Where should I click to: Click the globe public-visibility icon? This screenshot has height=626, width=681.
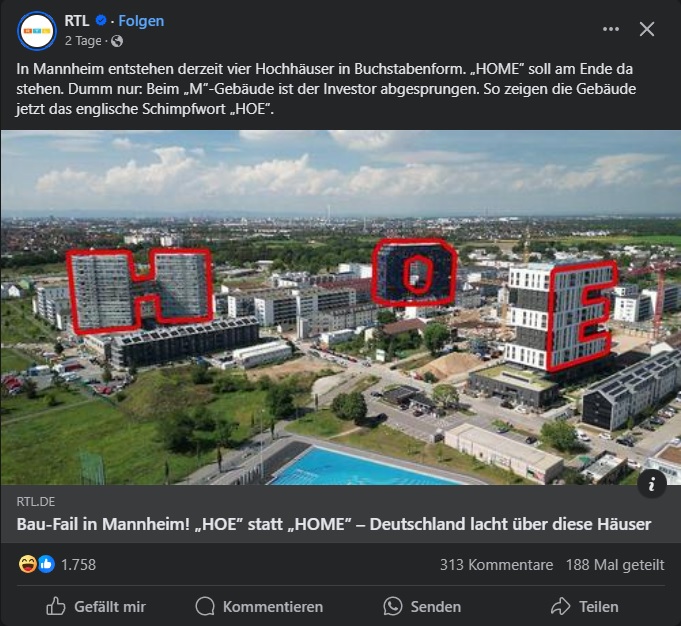(x=117, y=41)
